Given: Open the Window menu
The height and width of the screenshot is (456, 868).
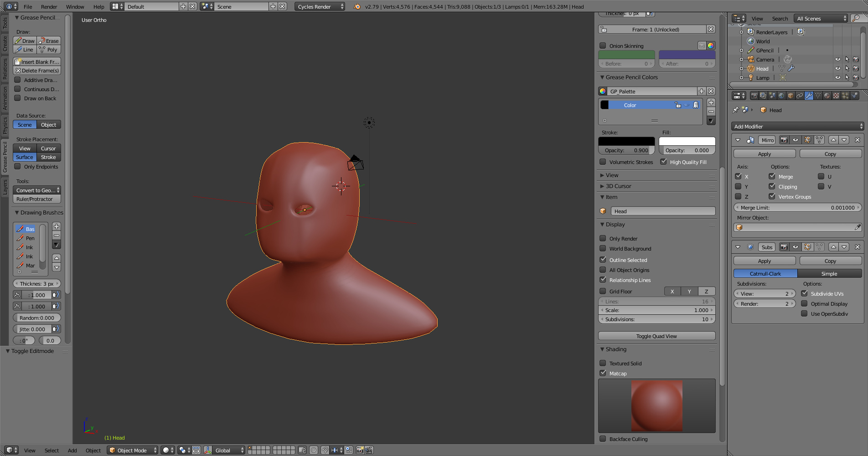Looking at the screenshot, I should [x=75, y=6].
